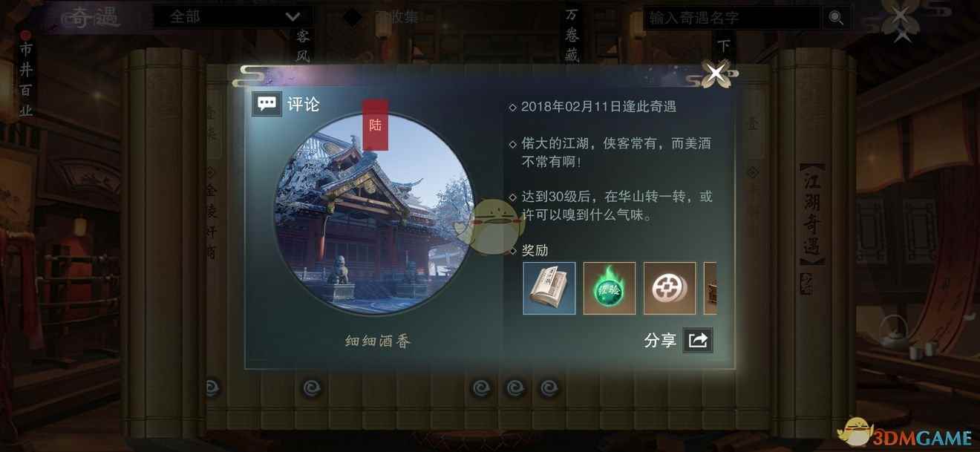980x452 pixels.
Task: Open the 全部 filter dropdown
Action: (x=232, y=17)
